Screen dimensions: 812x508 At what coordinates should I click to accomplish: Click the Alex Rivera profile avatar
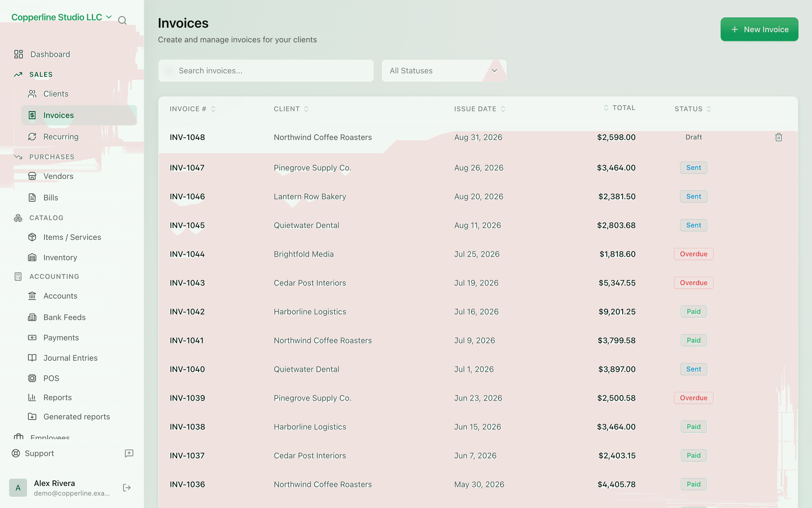click(18, 488)
